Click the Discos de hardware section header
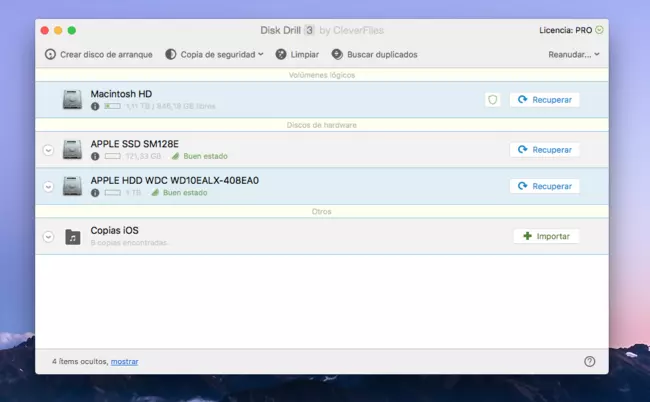 322,125
